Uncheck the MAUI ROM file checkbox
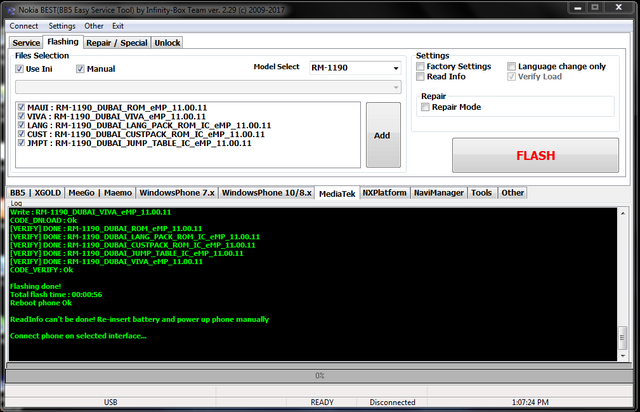The width and height of the screenshot is (640, 412). point(22,107)
